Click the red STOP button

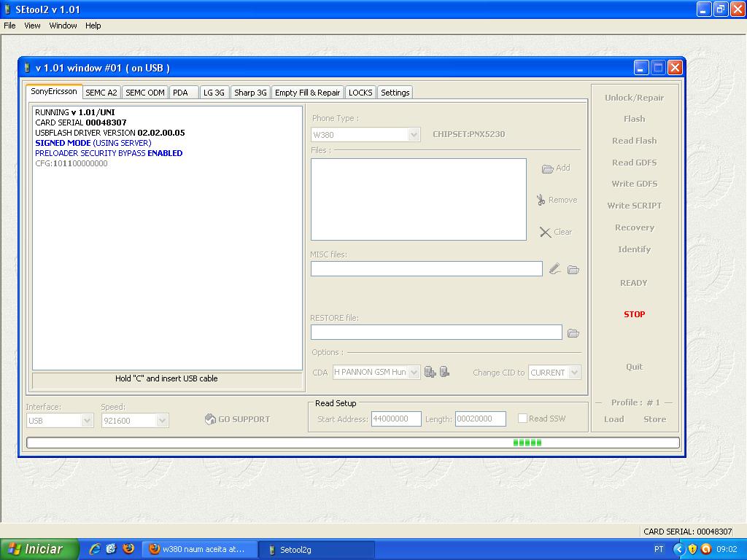pos(634,314)
